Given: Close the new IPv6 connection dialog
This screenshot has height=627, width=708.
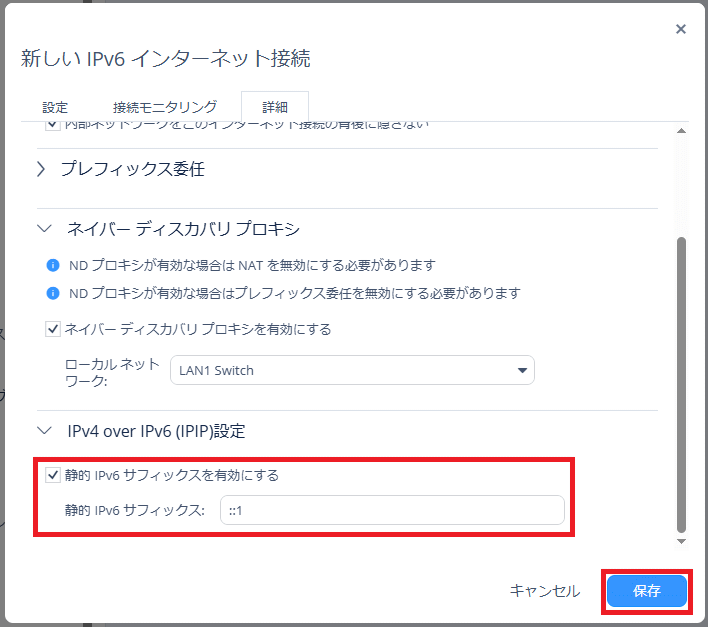Looking at the screenshot, I should coord(681,29).
